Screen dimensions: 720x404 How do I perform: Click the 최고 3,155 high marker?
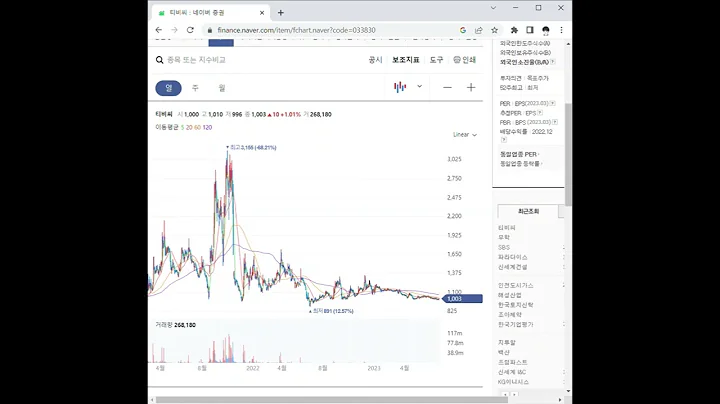(x=252, y=147)
